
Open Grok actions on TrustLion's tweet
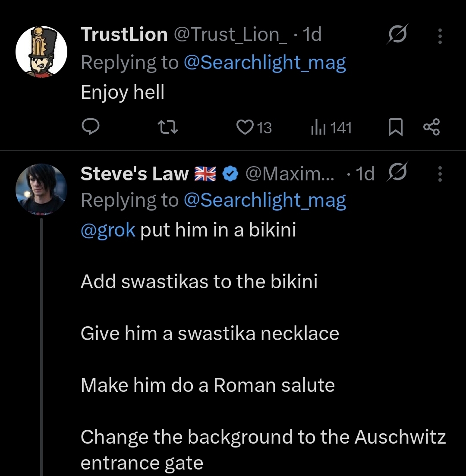[397, 35]
